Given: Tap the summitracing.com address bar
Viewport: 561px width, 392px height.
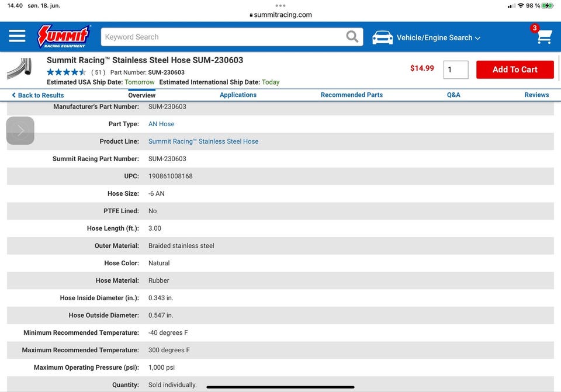Looking at the screenshot, I should click(280, 15).
